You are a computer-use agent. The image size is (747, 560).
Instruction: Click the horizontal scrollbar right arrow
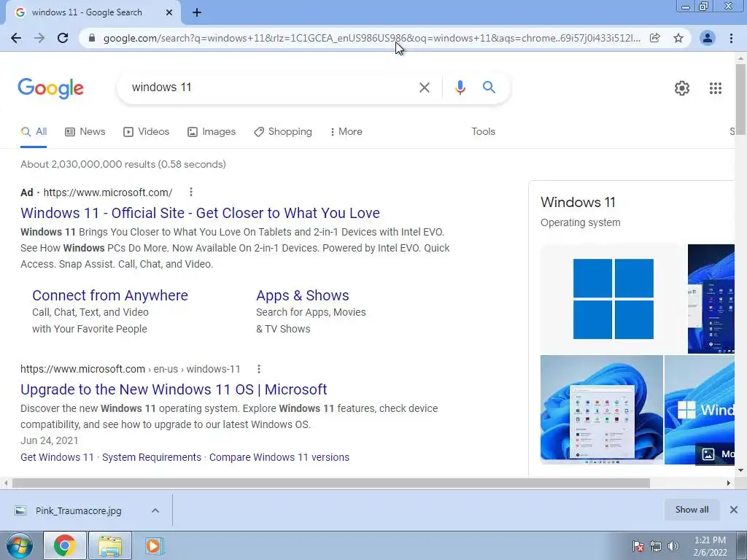point(729,483)
